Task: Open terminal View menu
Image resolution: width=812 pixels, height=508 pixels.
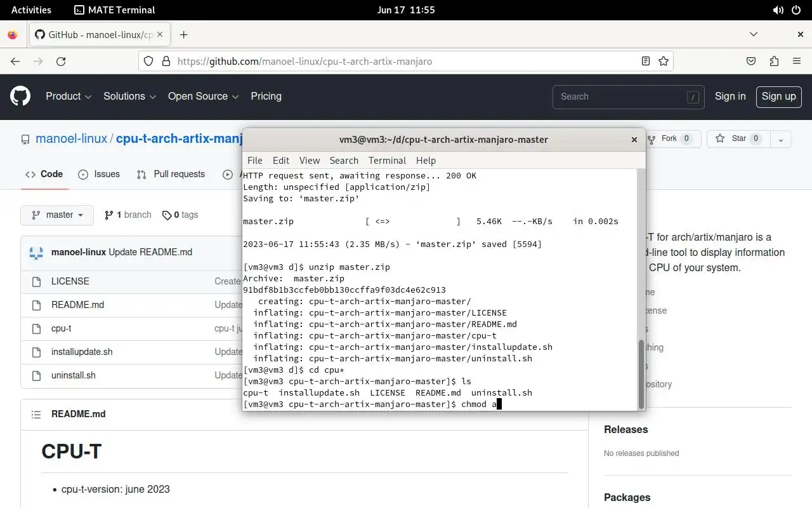Action: click(310, 161)
